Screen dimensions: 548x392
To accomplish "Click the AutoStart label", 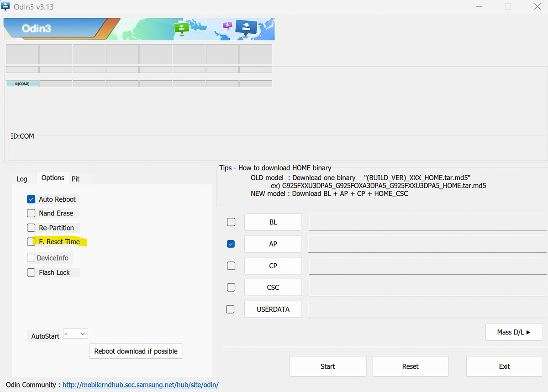I will (45, 336).
